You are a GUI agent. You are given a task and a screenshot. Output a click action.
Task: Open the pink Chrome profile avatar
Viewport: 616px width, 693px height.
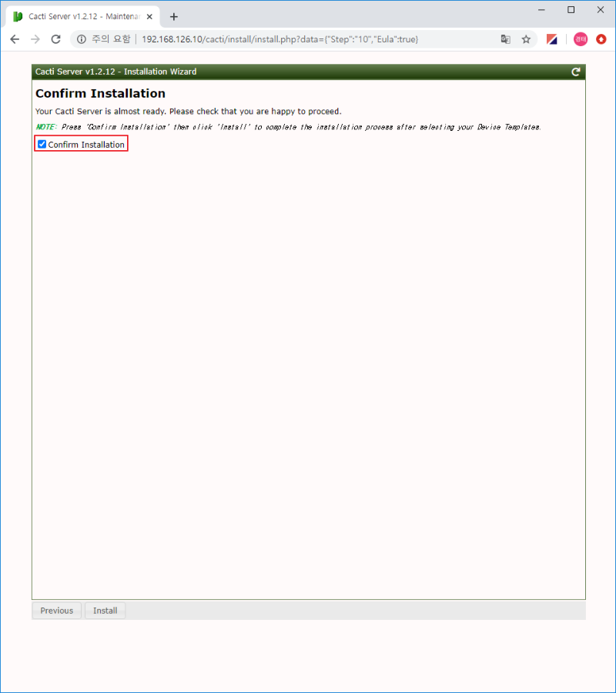(x=580, y=39)
